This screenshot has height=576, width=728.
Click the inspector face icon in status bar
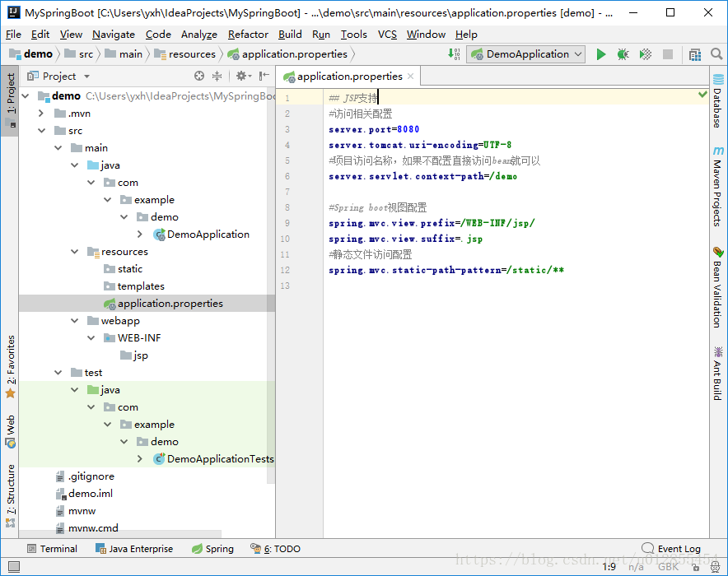pos(716,567)
